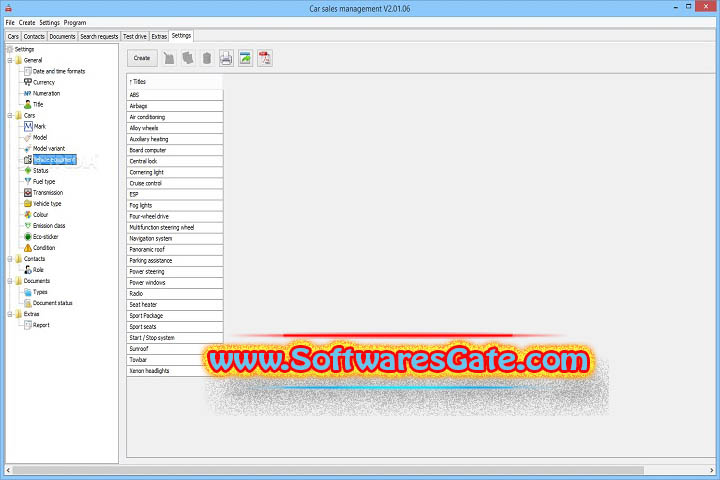Select the Currency icon in tree
Viewport: 720px width, 480px height.
pyautogui.click(x=28, y=82)
